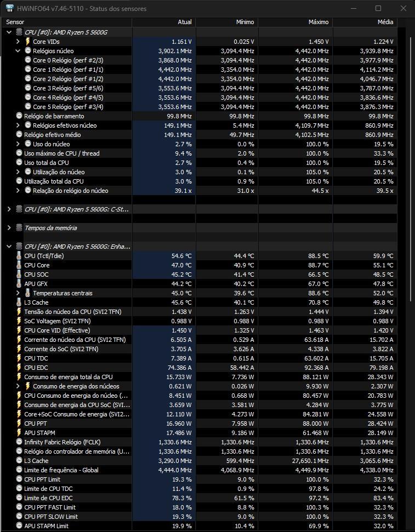This screenshot has width=415, height=532.
Task: Click thermometer icon of APU GFX
Action: [19, 284]
